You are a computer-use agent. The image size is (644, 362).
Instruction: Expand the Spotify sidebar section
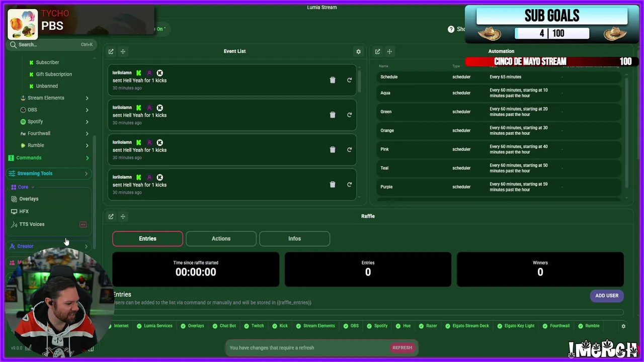click(x=87, y=122)
